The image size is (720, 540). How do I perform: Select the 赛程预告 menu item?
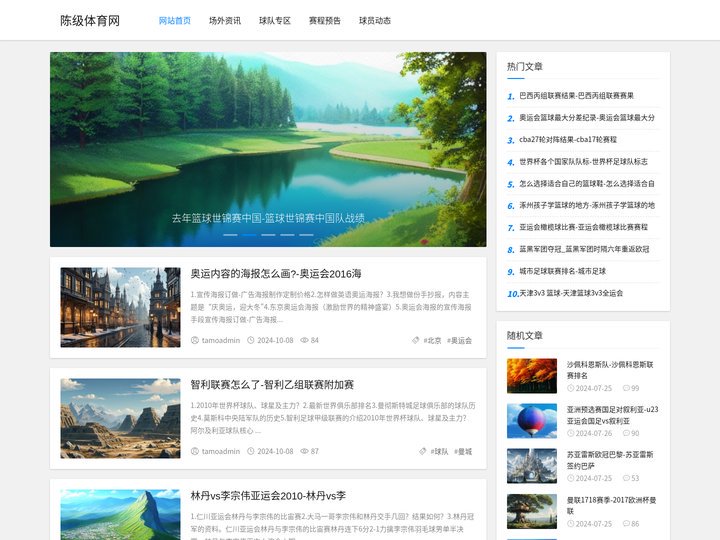(325, 21)
